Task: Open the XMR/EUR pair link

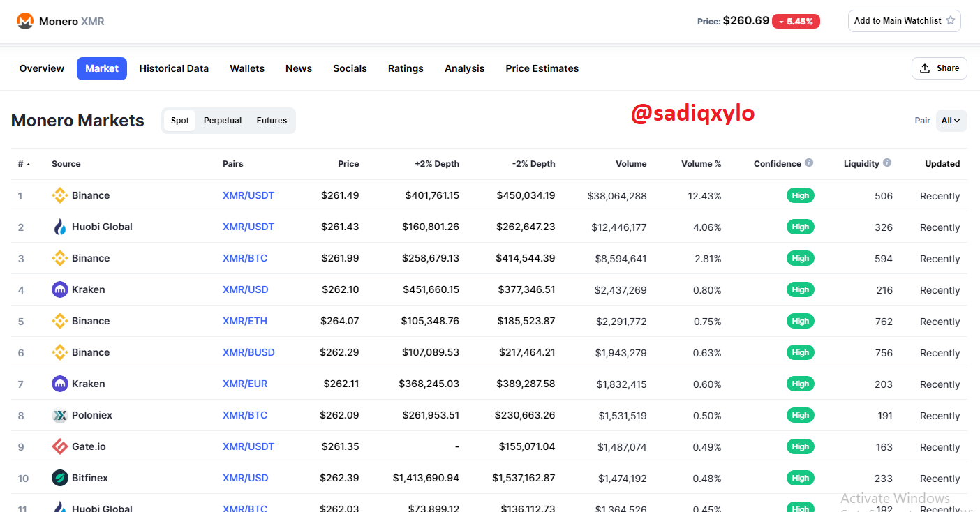Action: [x=245, y=384]
